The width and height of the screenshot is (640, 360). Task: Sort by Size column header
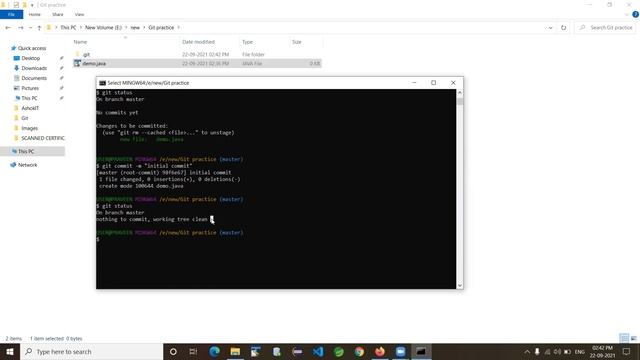point(297,42)
